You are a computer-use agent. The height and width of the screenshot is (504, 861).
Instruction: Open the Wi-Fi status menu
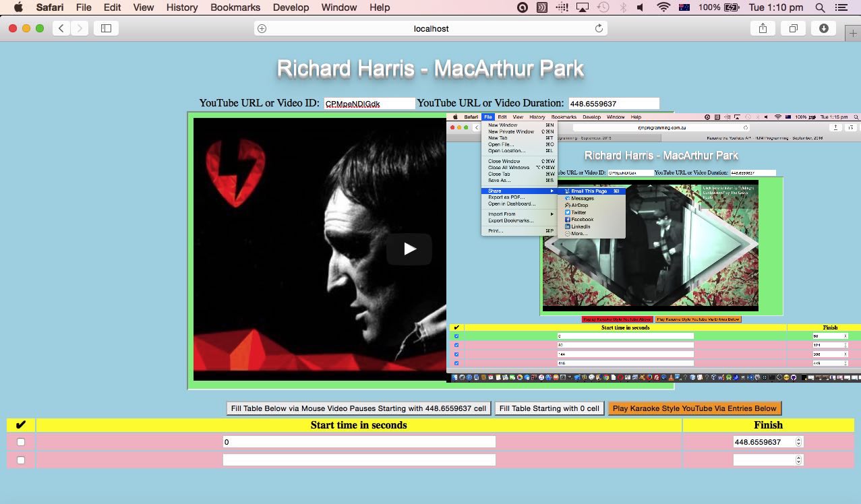click(x=664, y=7)
